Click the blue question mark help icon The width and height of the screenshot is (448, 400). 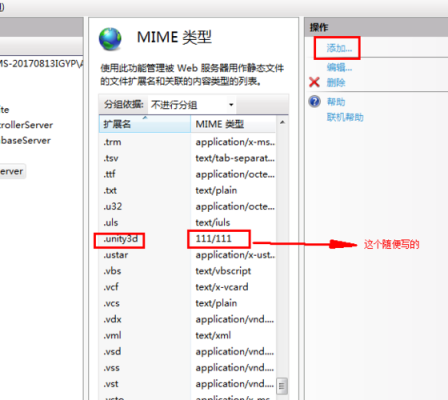[x=315, y=101]
